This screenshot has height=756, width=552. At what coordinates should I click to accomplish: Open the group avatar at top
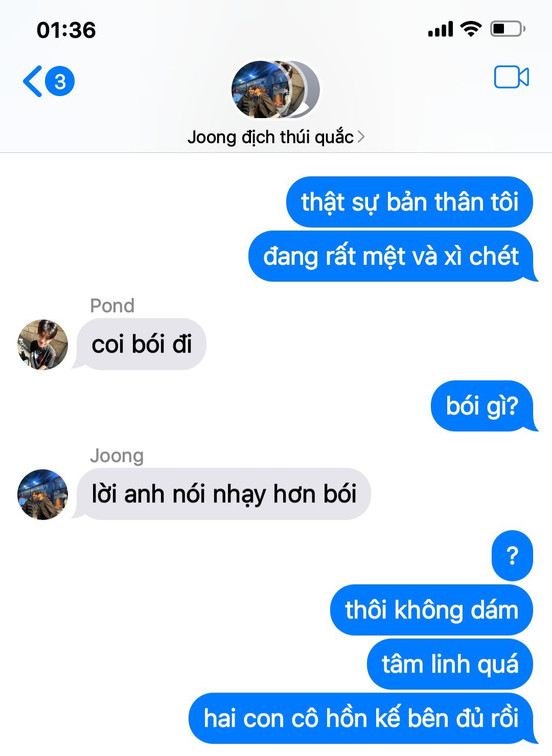(275, 90)
